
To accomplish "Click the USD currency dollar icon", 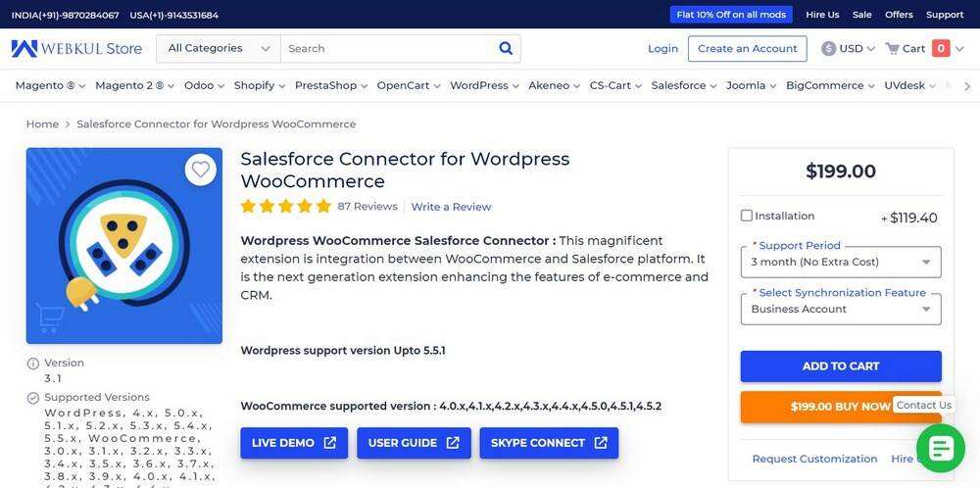I will 829,48.
